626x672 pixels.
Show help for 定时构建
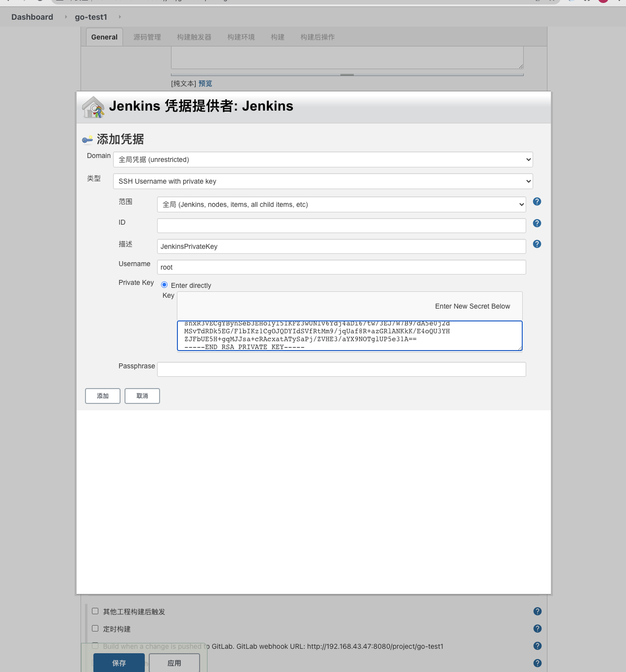538,629
